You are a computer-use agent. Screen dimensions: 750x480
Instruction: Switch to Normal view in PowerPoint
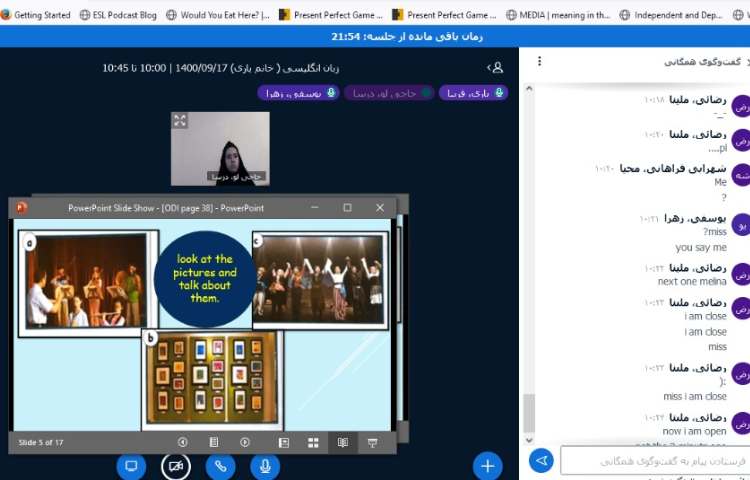click(284, 442)
